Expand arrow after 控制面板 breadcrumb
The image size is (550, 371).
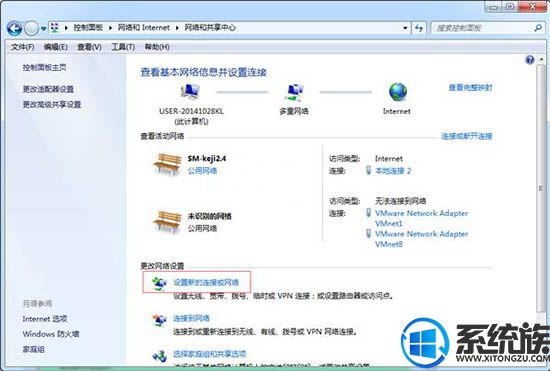[110, 28]
